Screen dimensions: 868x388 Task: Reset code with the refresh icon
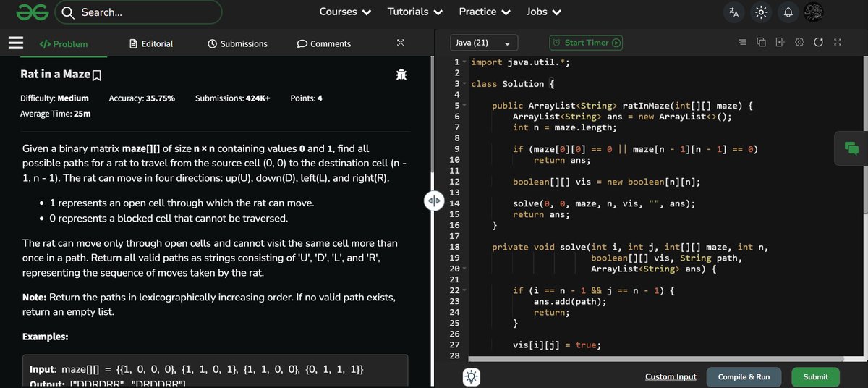coord(818,43)
